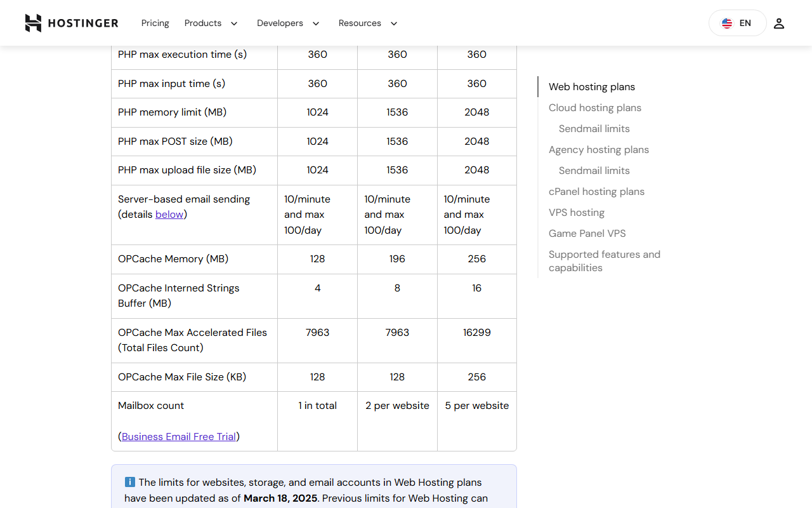Click the US flag language icon
This screenshot has height=508, width=812.
[x=727, y=23]
